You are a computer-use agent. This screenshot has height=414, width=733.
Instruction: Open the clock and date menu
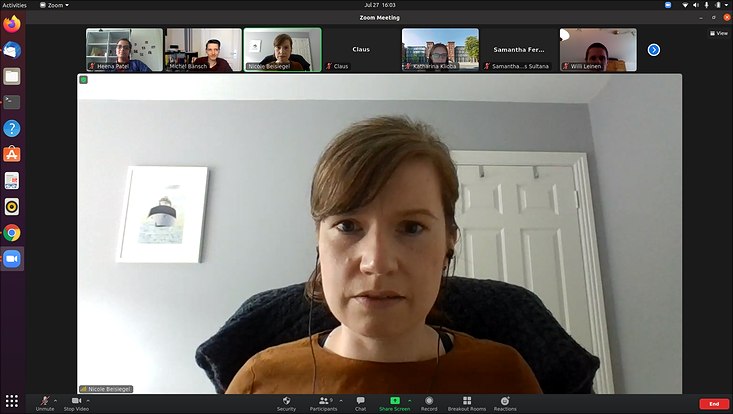coord(380,5)
